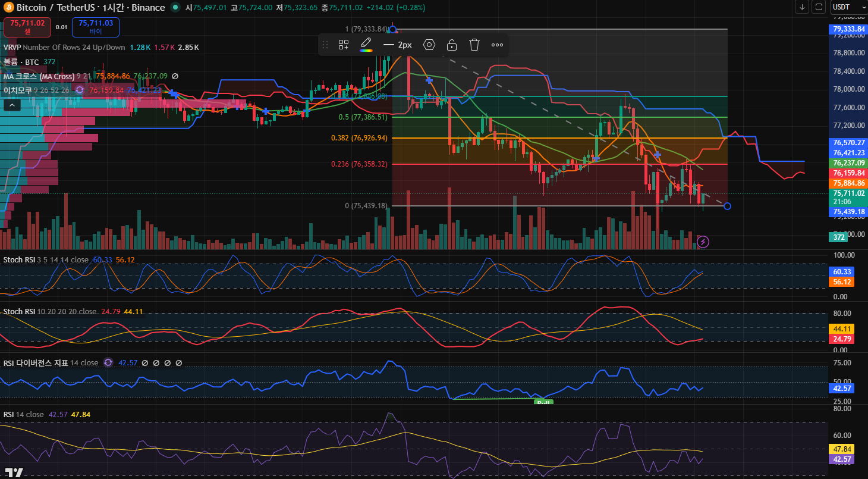Click the down-arrow button near USDT
Screen dimensions: 868x479
(803, 7)
